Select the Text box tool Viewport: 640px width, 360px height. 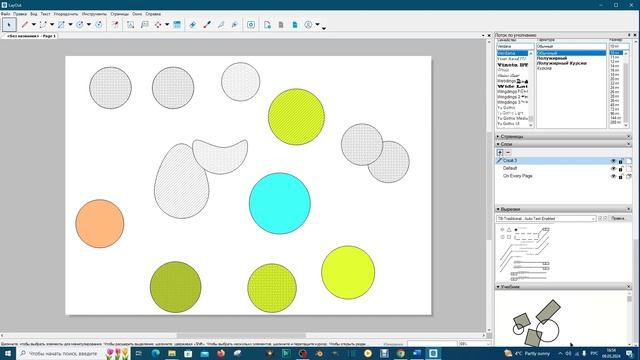[130, 24]
